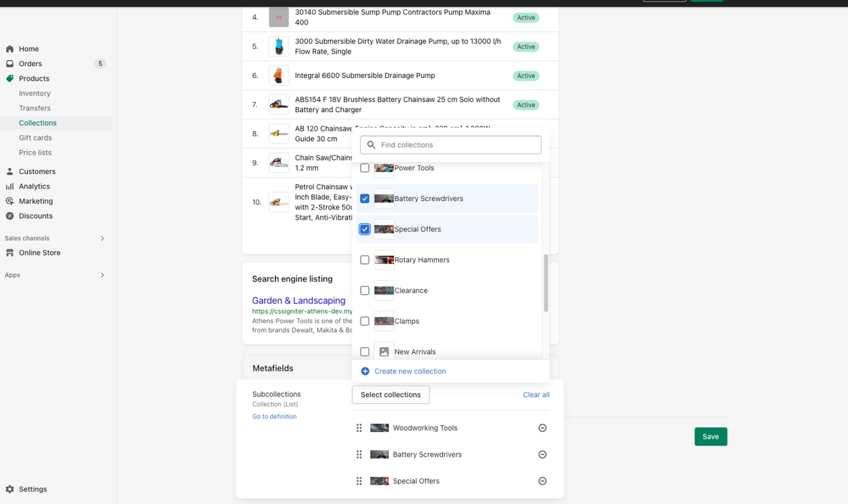The width and height of the screenshot is (848, 504).
Task: Select the Customers icon
Action: pyautogui.click(x=10, y=171)
